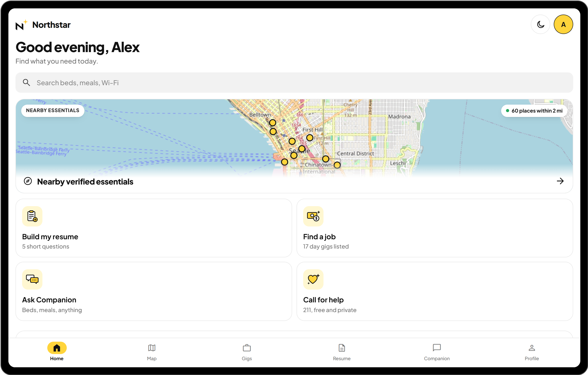Click the Build my resume clipboard icon
Image resolution: width=588 pixels, height=375 pixels.
click(32, 216)
